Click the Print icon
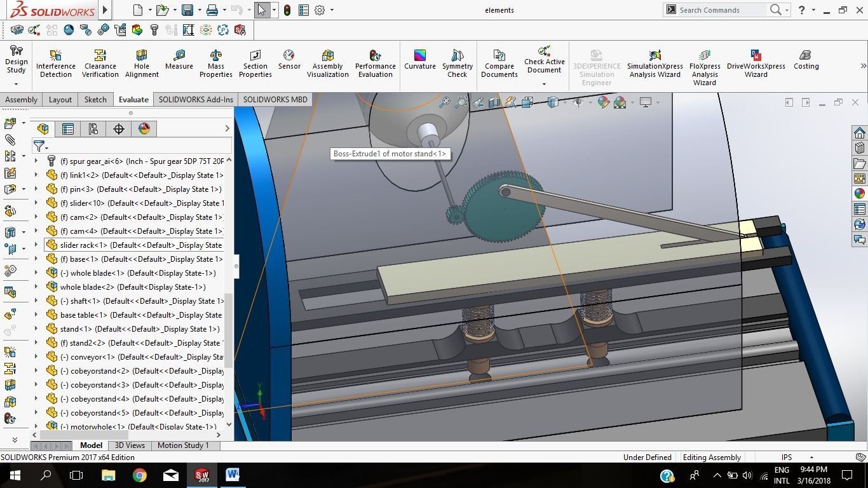Viewport: 868px width, 488px height. [x=212, y=10]
